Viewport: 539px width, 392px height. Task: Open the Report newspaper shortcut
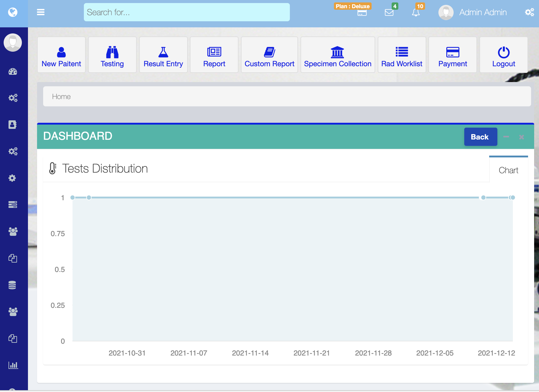214,55
